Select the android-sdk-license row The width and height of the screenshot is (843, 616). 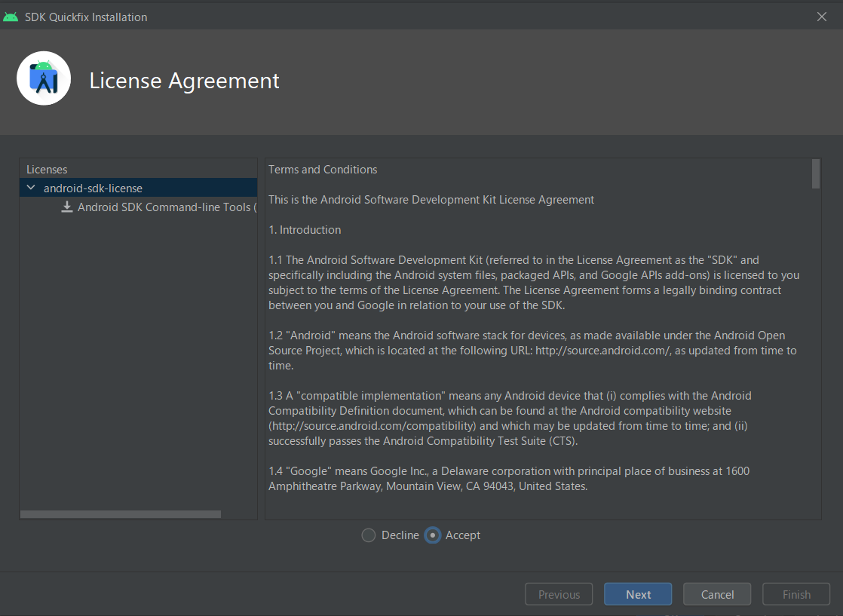(139, 188)
